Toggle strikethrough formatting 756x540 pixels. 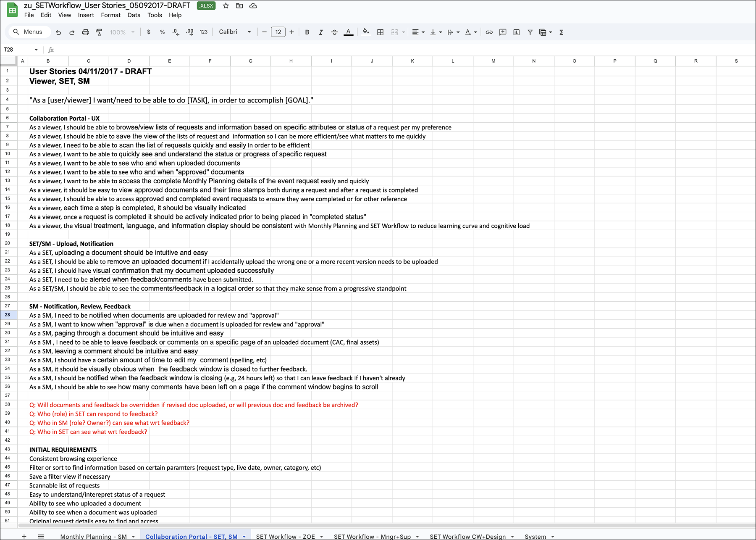coord(334,32)
